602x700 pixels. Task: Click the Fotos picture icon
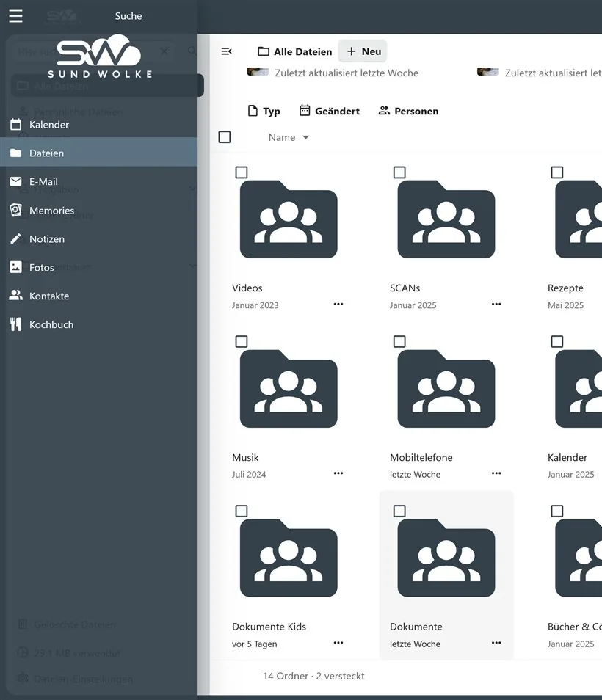tap(15, 267)
